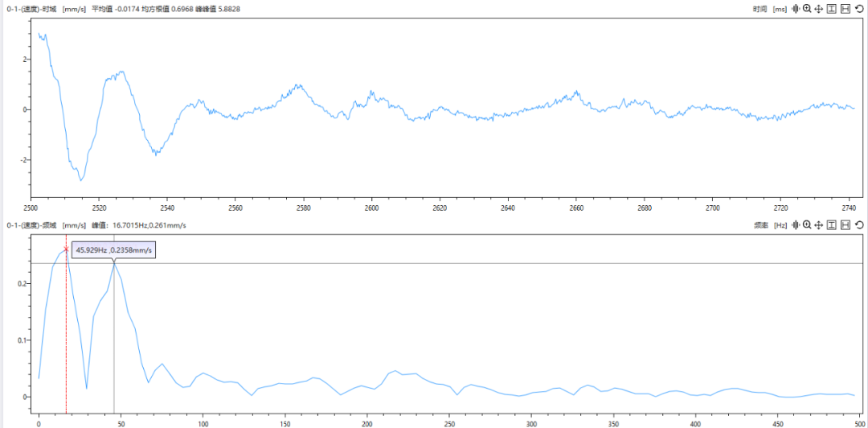Click the 45.929Hz cursor tooltip label
Viewport: 868px width, 428px height.
pyautogui.click(x=113, y=251)
